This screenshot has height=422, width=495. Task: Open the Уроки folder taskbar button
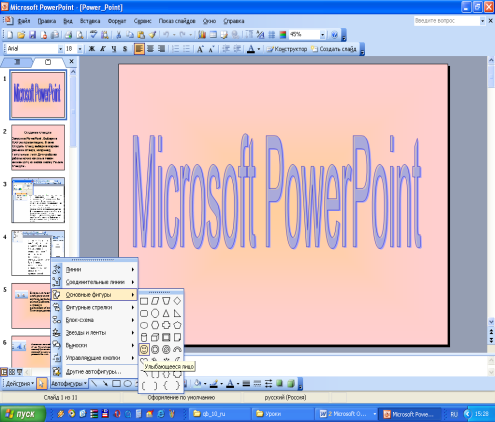(x=283, y=414)
